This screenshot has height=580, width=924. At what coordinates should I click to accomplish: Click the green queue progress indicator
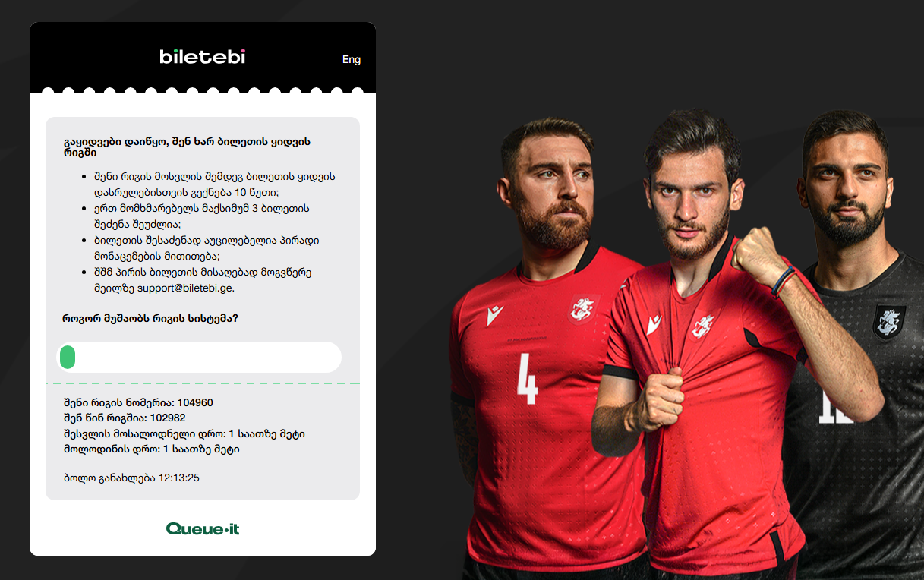[x=68, y=357]
